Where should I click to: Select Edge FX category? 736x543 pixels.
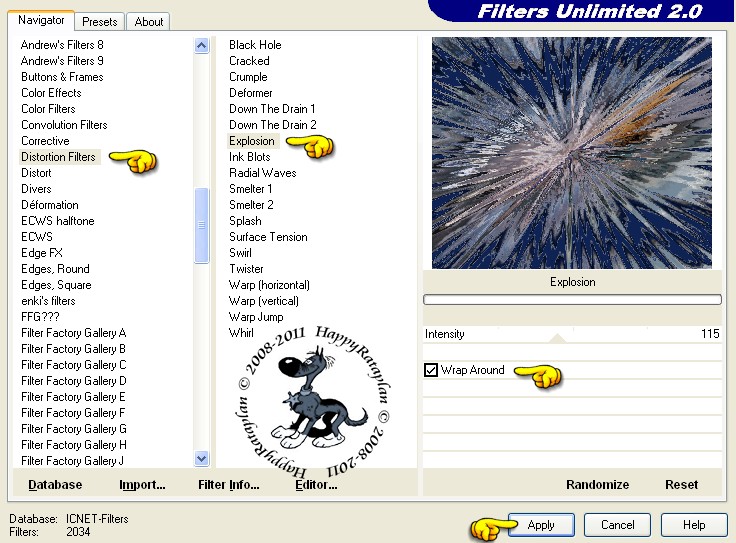click(x=42, y=253)
